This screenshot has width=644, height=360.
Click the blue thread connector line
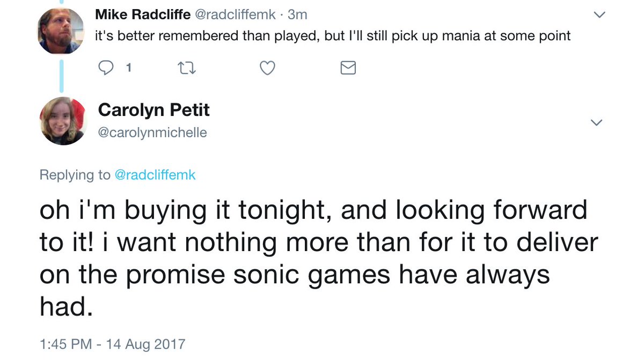tap(62, 75)
